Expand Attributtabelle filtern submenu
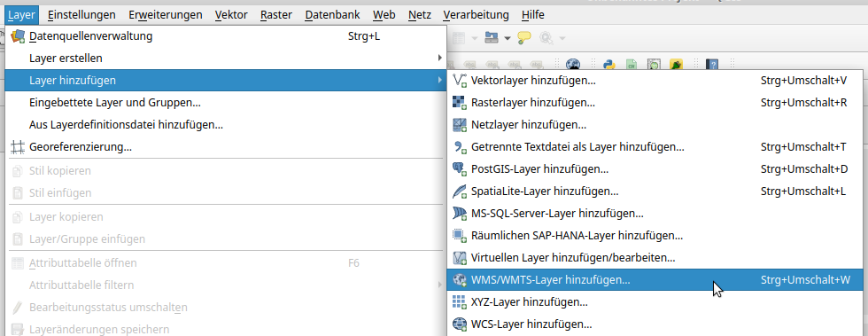The width and height of the screenshot is (868, 336). pyautogui.click(x=225, y=285)
